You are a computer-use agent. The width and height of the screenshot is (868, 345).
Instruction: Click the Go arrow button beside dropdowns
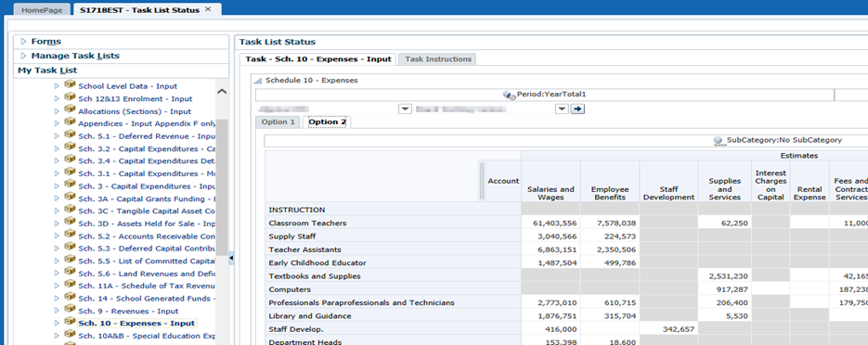point(578,109)
